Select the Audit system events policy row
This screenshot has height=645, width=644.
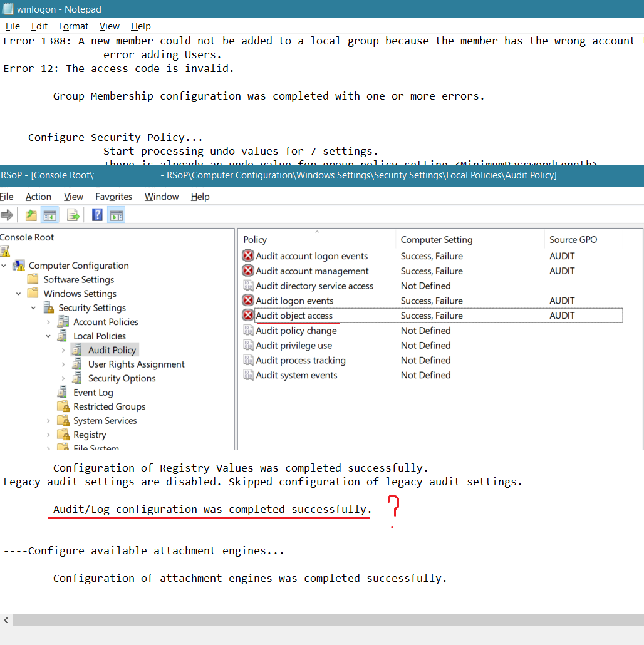432,375
